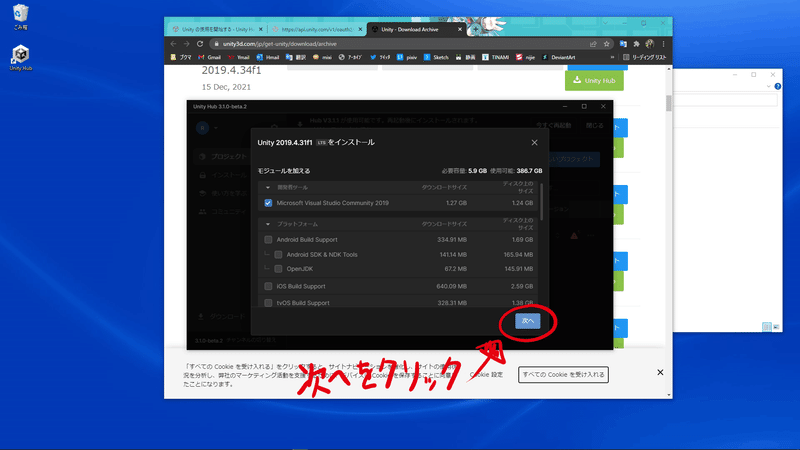
Task: Open the リーディング リスト panel
Action: [x=644, y=58]
